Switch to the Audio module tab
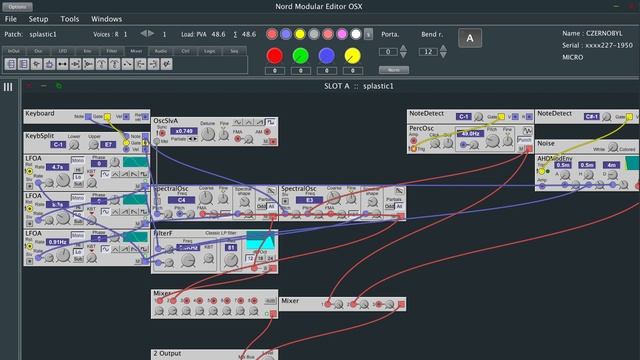Image resolution: width=640 pixels, height=360 pixels. coord(160,51)
